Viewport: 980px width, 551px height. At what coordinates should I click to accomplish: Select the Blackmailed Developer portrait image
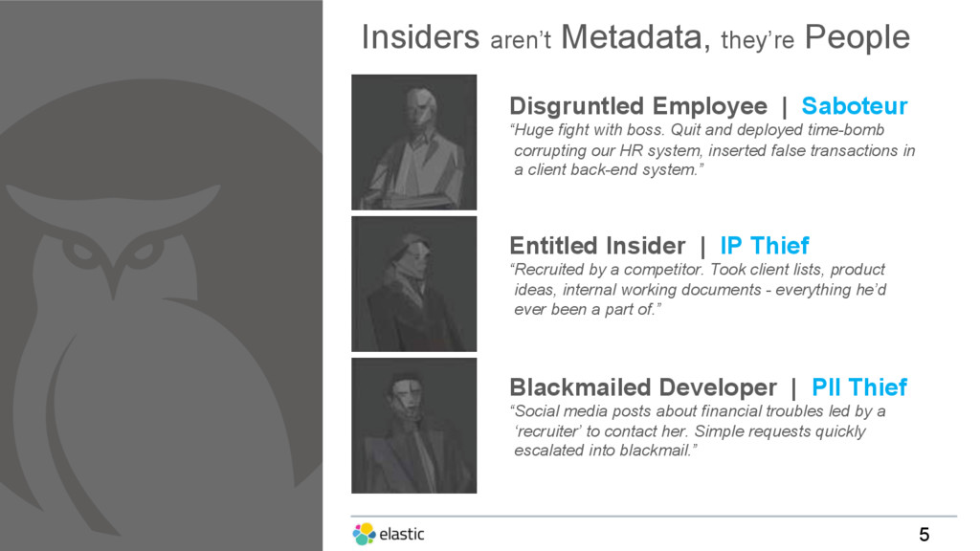(x=413, y=426)
